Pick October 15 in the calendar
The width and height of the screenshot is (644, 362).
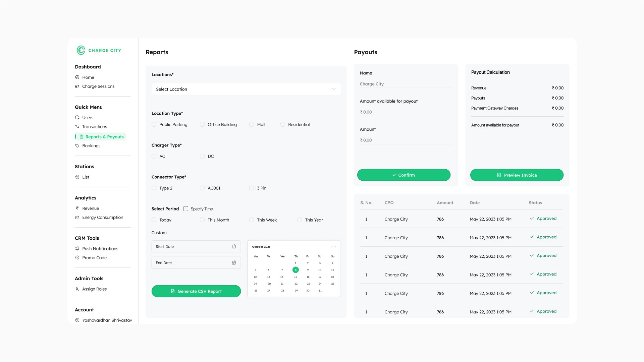(x=296, y=277)
